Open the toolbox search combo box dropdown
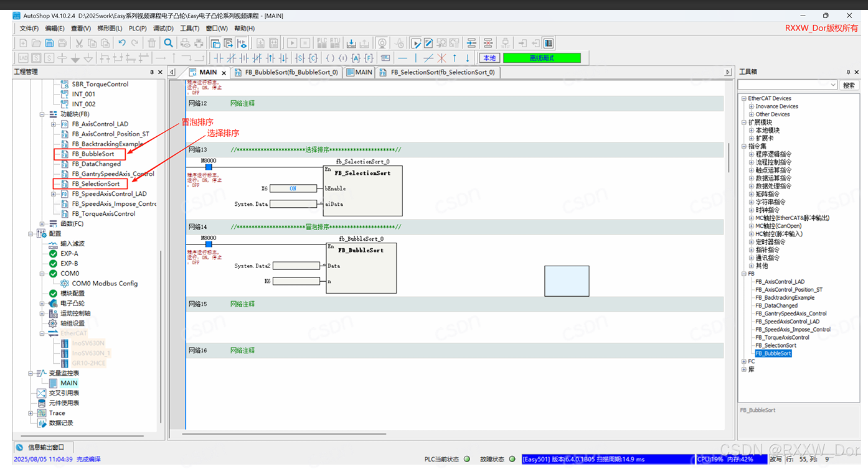Image resolution: width=868 pixels, height=469 pixels. tap(833, 85)
